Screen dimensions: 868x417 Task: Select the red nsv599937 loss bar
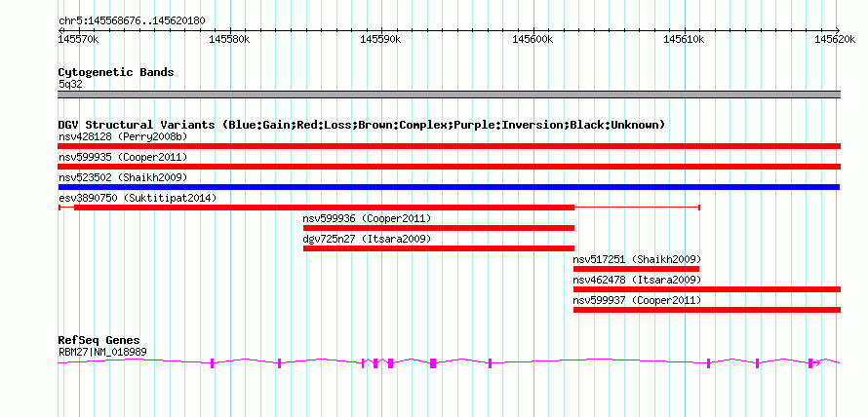(707, 310)
